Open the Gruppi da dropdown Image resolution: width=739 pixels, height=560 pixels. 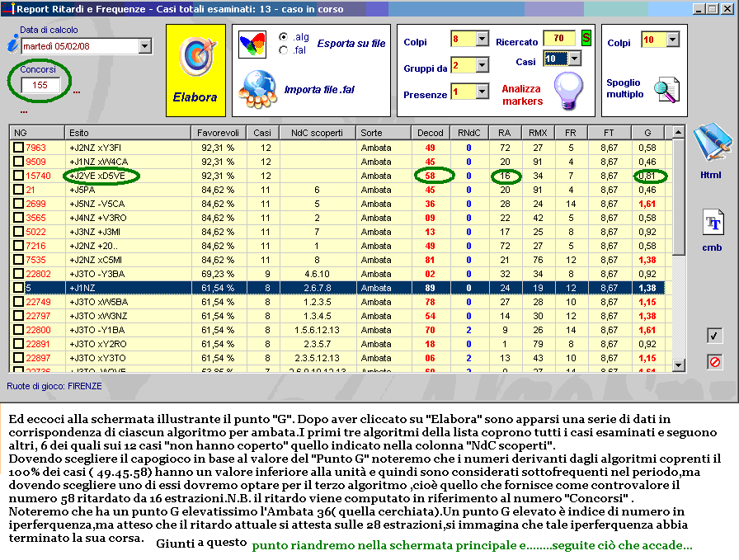pyautogui.click(x=482, y=65)
